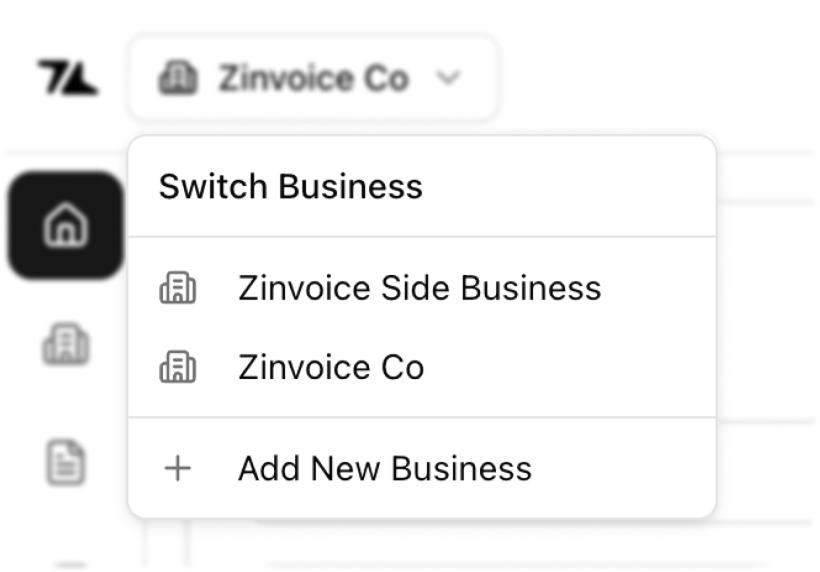The width and height of the screenshot is (820, 572).
Task: Click the Switch Business header text
Action: [x=290, y=187]
